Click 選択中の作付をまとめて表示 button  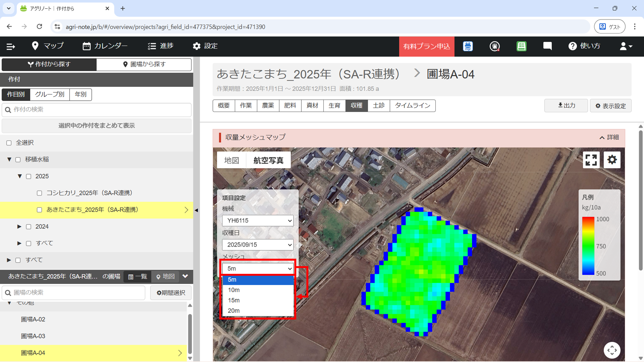click(97, 125)
